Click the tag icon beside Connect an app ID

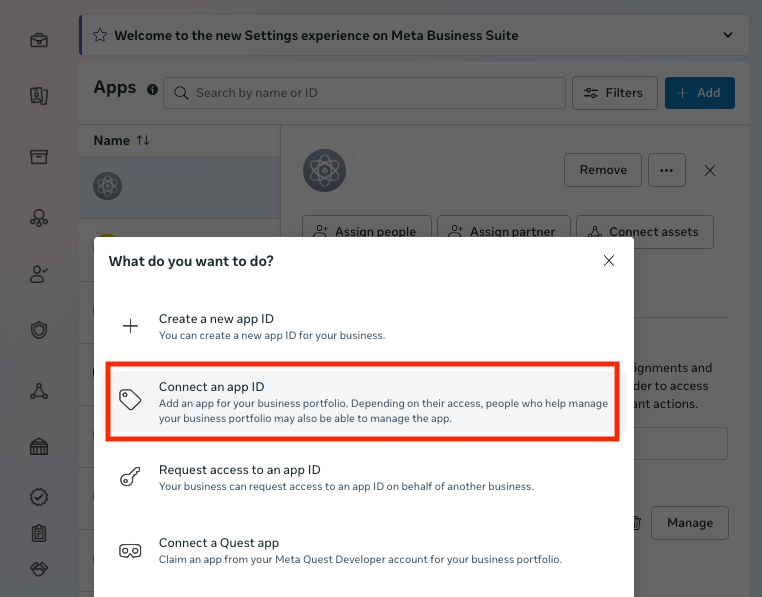click(x=130, y=400)
